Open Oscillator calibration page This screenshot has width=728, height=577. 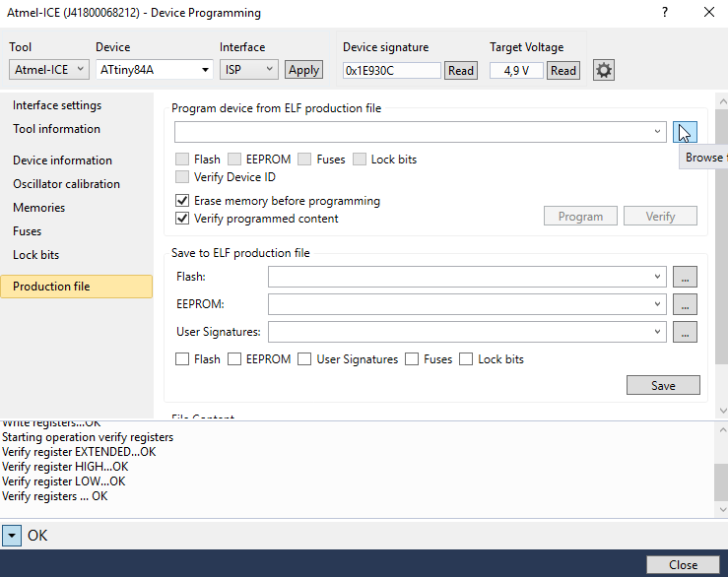click(66, 184)
